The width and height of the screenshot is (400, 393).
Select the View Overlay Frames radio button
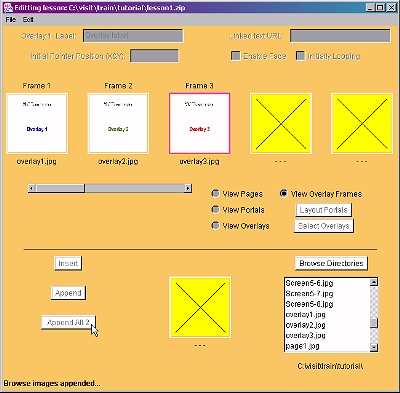click(x=283, y=193)
